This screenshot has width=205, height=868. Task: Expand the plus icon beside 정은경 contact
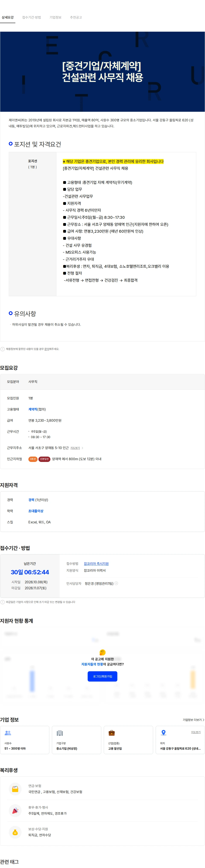(116, 583)
